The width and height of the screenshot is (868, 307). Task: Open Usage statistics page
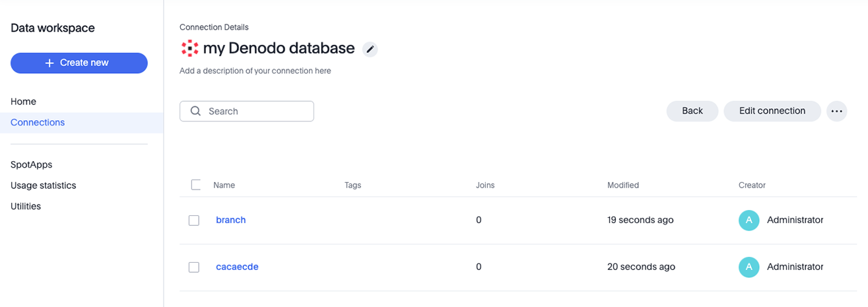[x=44, y=186]
